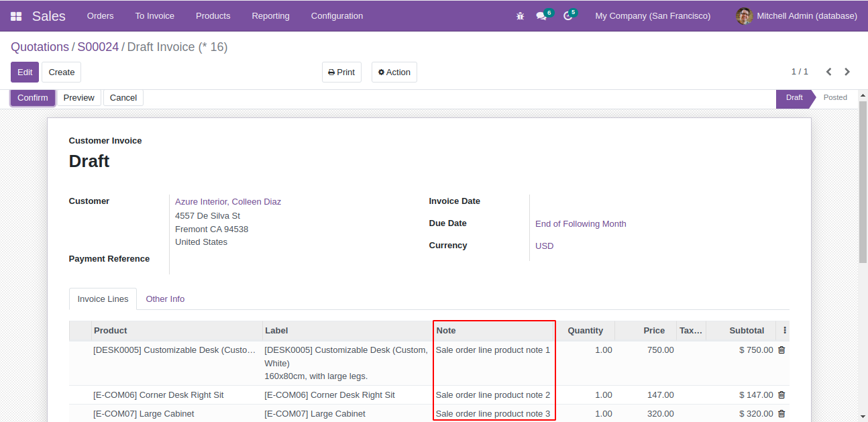This screenshot has width=868, height=422.
Task: Open the Azure Interior, Colleen Diaz link
Action: coord(228,202)
